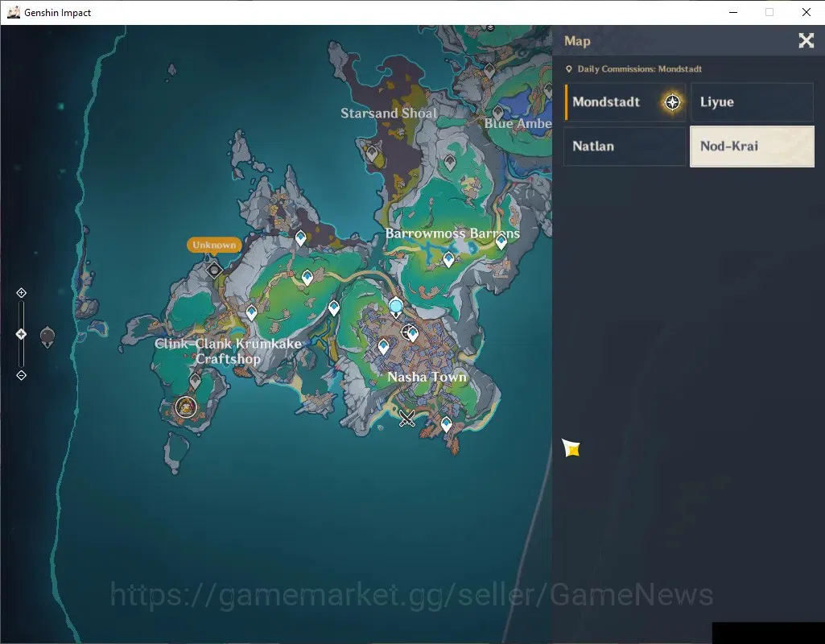Click the daily commission compass icon on Mondstadt
The height and width of the screenshot is (644, 825).
click(672, 102)
